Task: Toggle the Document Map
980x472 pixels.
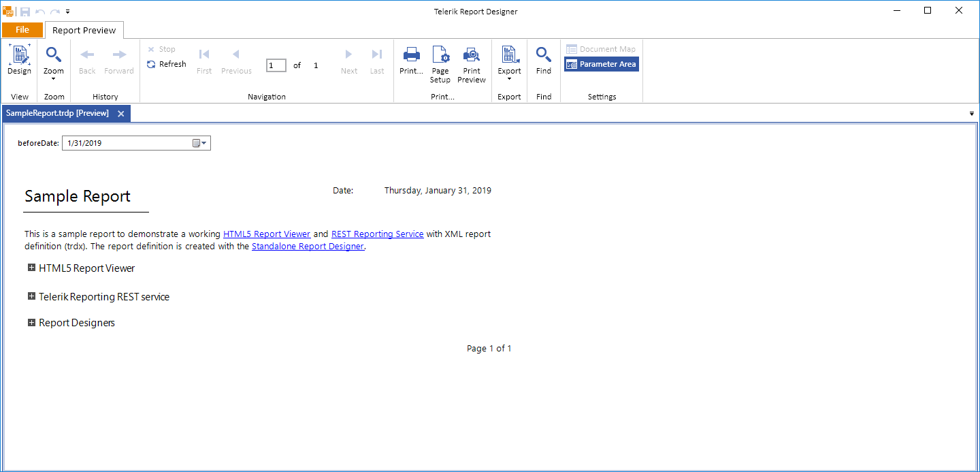Action: point(601,49)
